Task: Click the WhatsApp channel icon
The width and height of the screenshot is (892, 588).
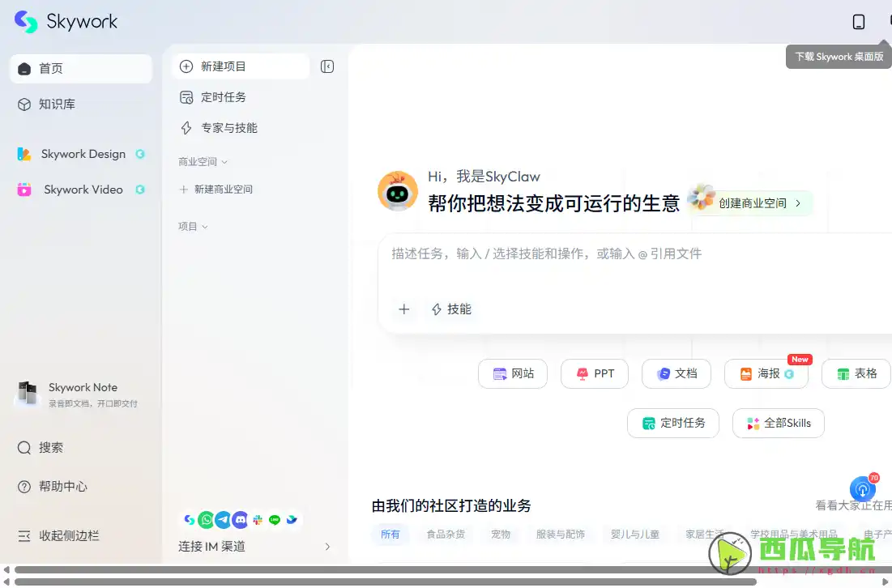Action: click(206, 520)
